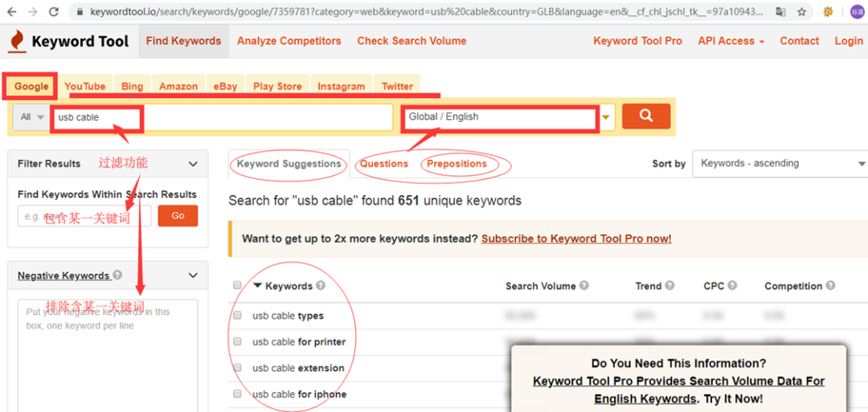
Task: Select the YouTube platform tab
Action: (x=84, y=86)
